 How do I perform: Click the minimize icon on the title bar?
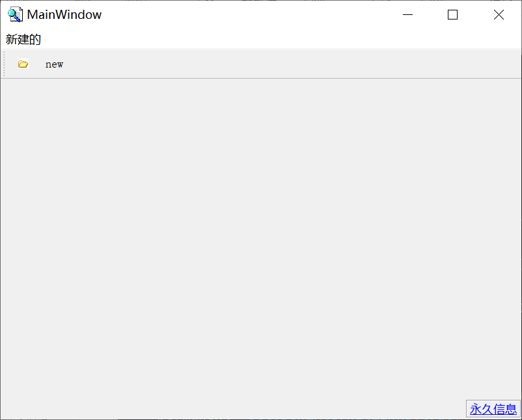(407, 14)
